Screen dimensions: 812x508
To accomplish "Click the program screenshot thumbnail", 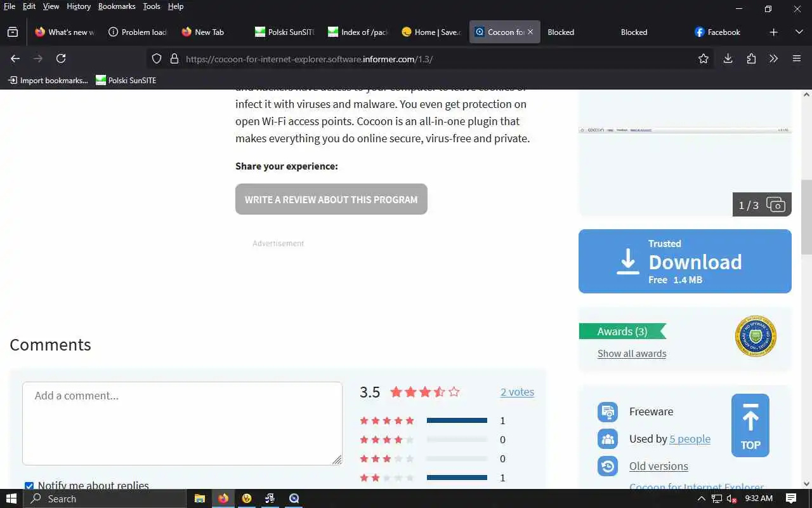I will pyautogui.click(x=685, y=152).
